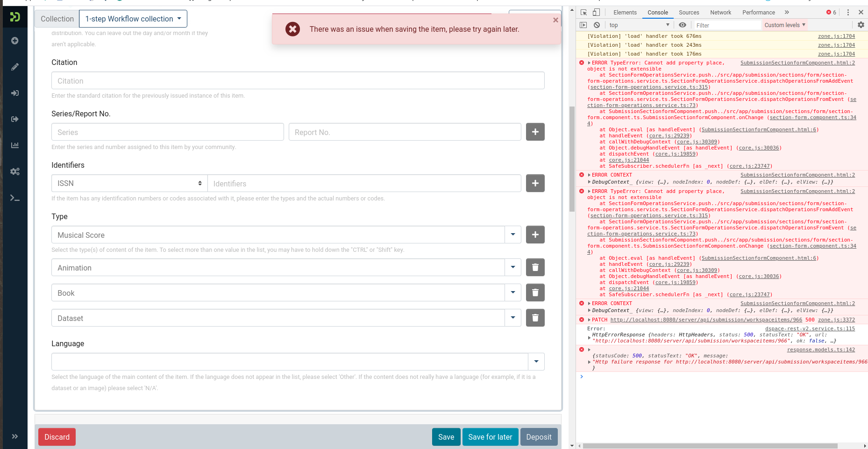Add another Series/Report No. row

coord(535,132)
